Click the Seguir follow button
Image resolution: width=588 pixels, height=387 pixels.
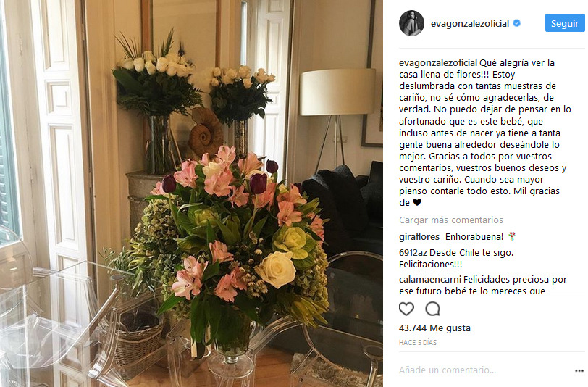(x=565, y=23)
